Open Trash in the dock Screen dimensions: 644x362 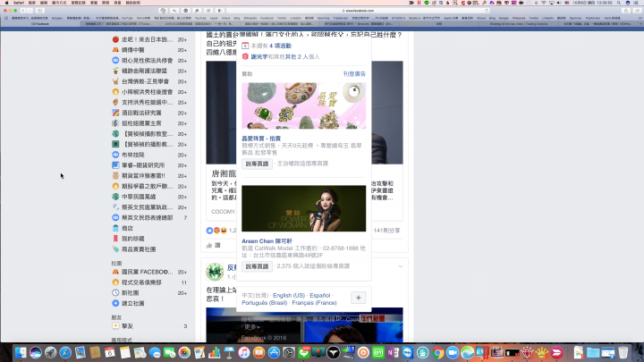[623, 352]
